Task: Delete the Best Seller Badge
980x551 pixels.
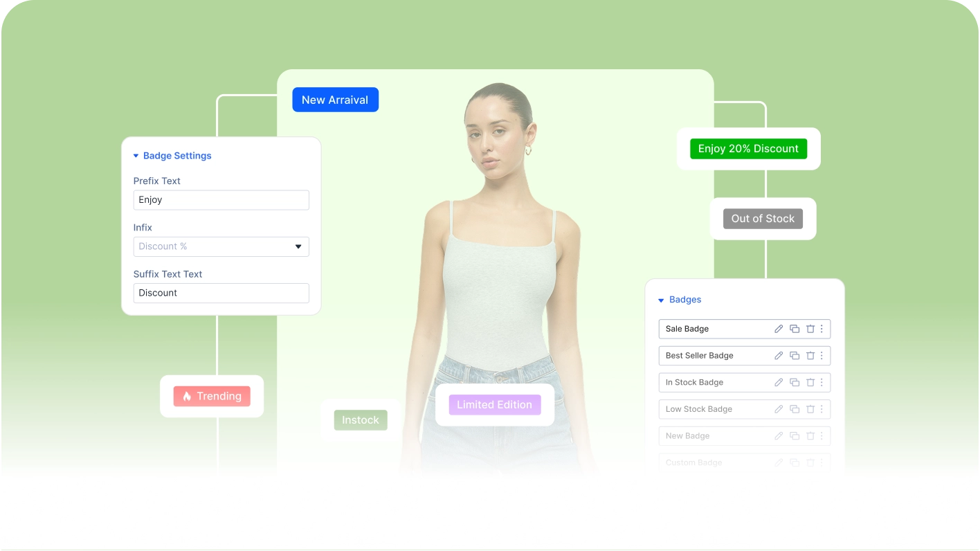Action: (x=810, y=356)
